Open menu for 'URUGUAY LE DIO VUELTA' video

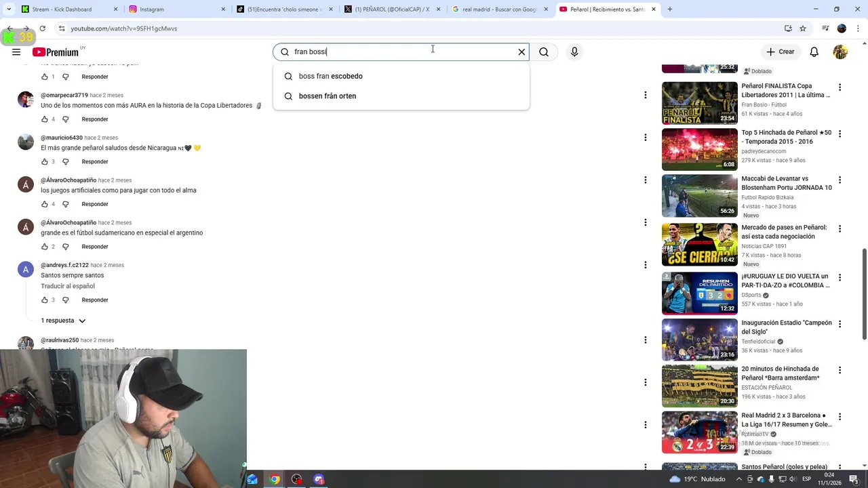840,278
